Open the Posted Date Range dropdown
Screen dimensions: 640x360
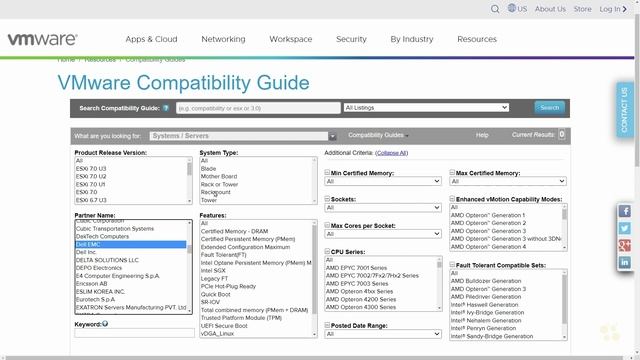[383, 334]
